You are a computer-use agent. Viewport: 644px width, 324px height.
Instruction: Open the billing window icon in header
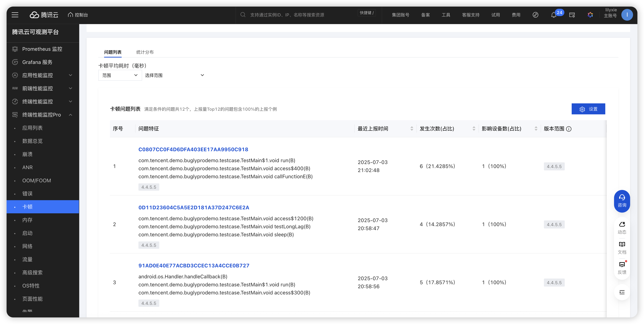click(x=572, y=15)
